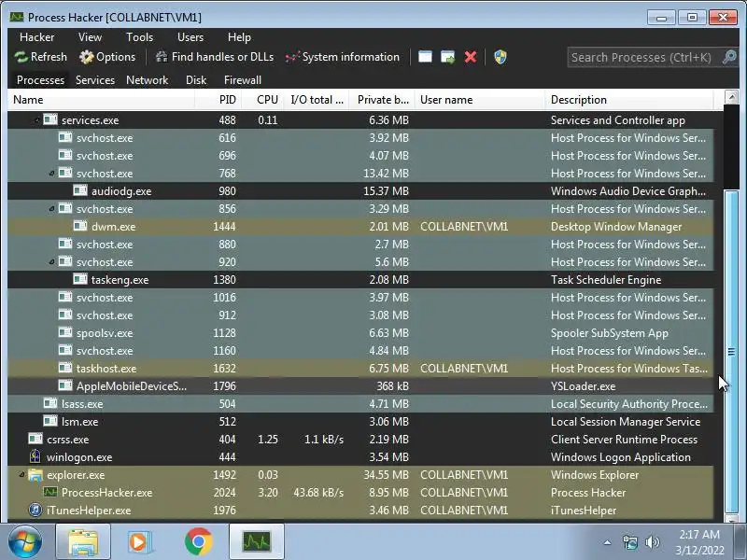Launch Windows Media Player from taskbar

(x=139, y=542)
